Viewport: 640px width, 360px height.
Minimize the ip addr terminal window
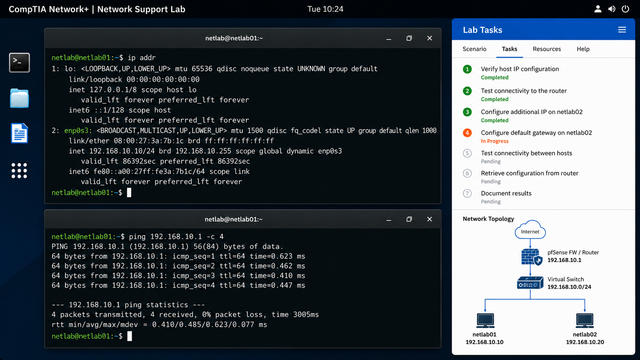(389, 38)
